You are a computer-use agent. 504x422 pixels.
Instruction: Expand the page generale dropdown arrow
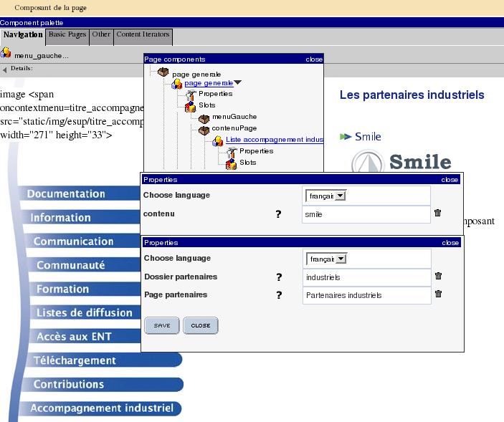[x=238, y=83]
